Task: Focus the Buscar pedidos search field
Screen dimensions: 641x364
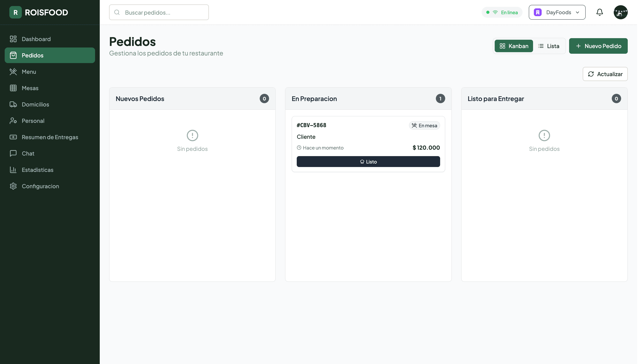Action: tap(159, 12)
